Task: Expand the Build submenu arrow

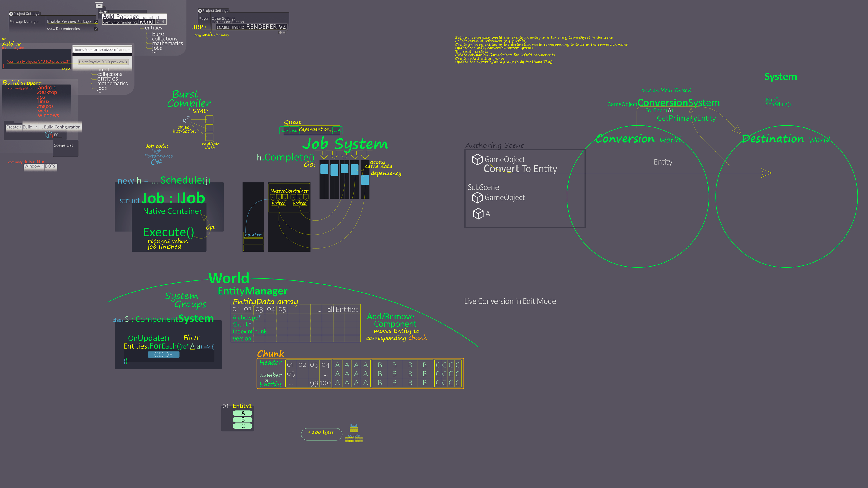Action: (x=37, y=127)
